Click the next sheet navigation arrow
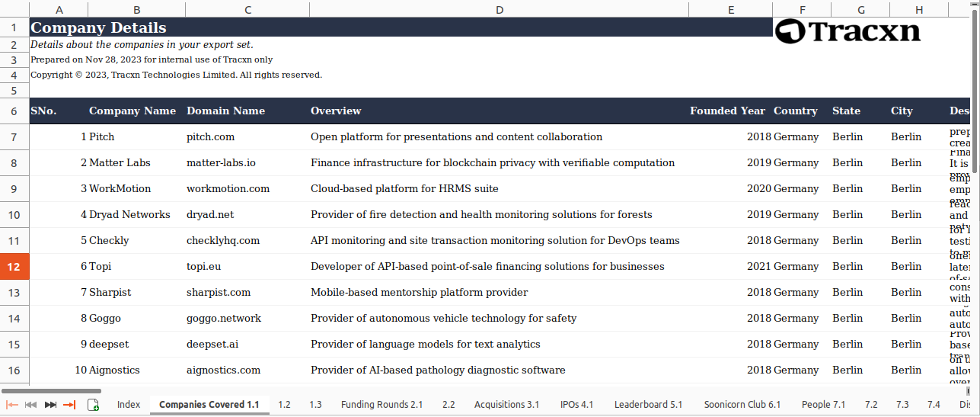Viewport: 980px width, 417px height. coord(50,405)
